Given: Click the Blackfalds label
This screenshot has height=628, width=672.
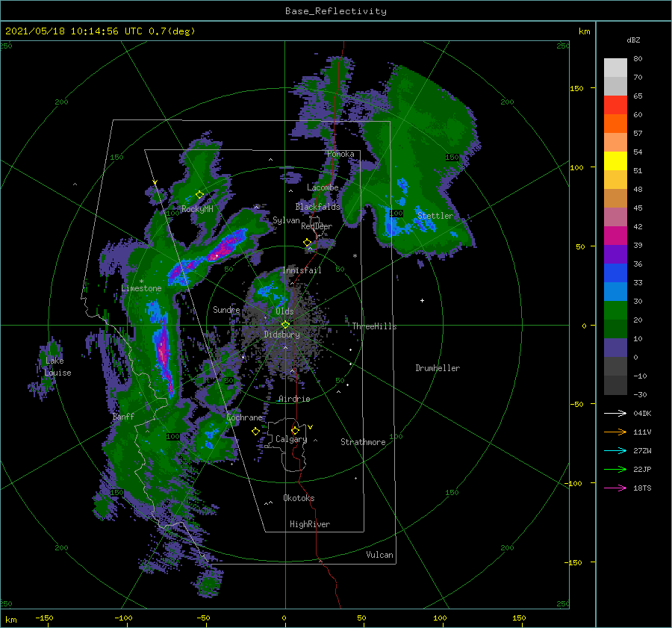Looking at the screenshot, I should [x=317, y=207].
